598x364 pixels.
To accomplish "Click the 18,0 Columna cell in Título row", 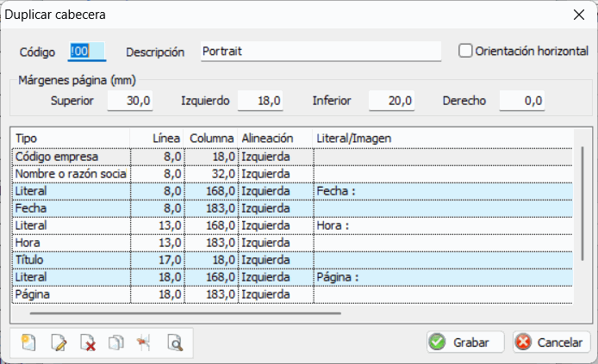I will [x=211, y=260].
